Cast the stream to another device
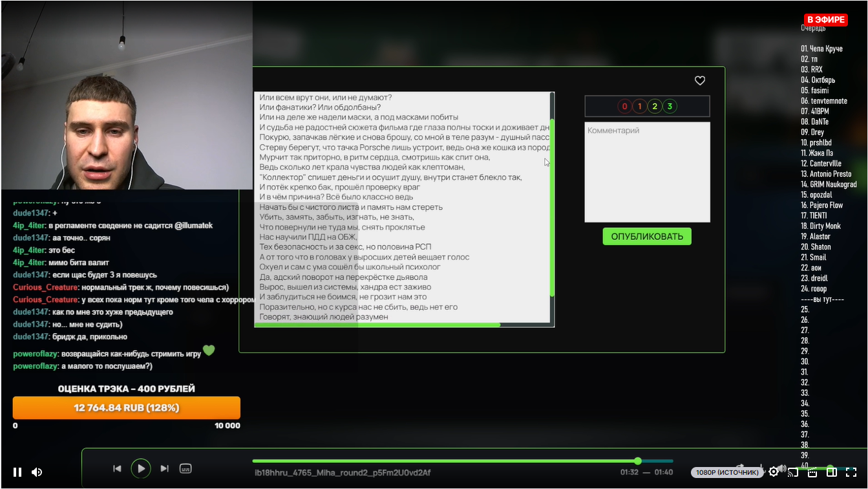This screenshot has width=868, height=489. tap(792, 472)
